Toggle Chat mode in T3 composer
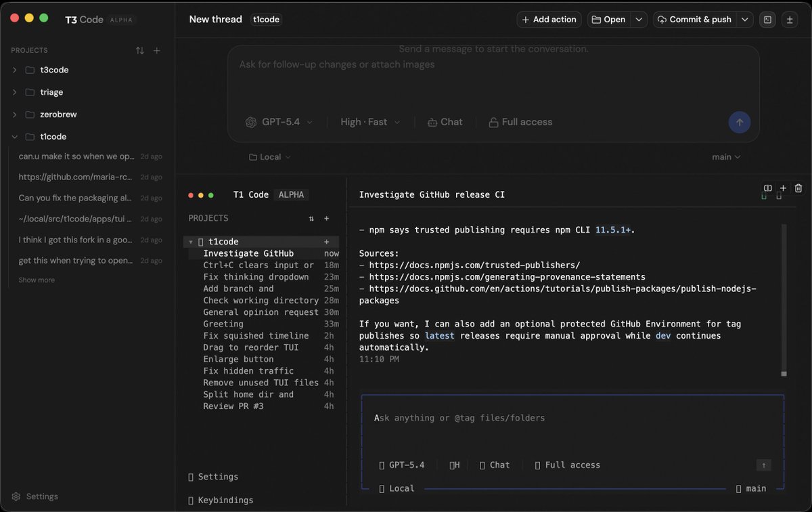 445,122
